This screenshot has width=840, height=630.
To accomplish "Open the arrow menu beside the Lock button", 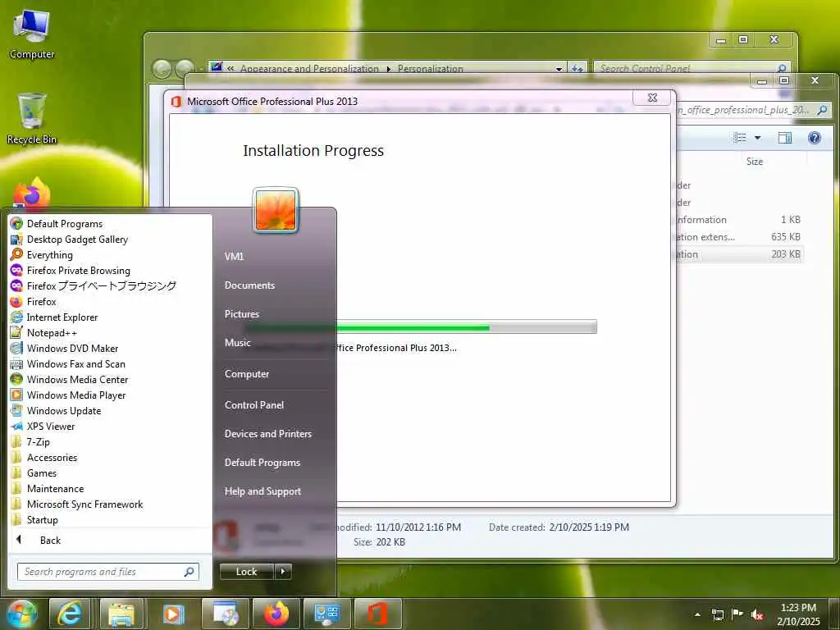I will click(283, 572).
